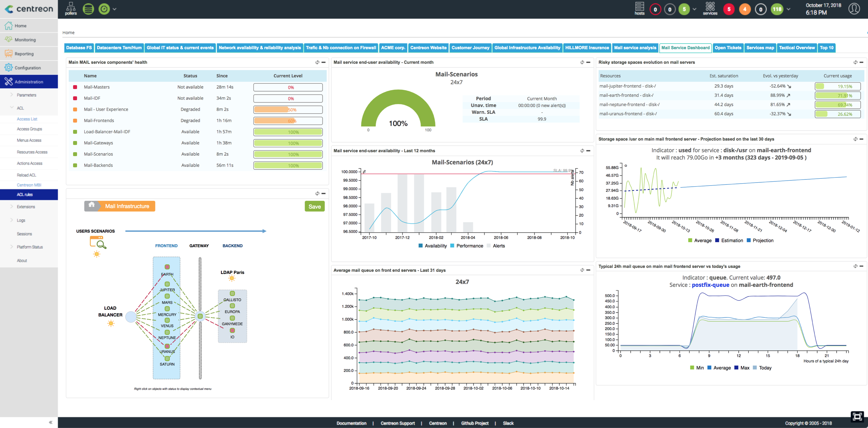This screenshot has height=428, width=868.
Task: Click the Mail-Masters current level progress bar
Action: 288,87
